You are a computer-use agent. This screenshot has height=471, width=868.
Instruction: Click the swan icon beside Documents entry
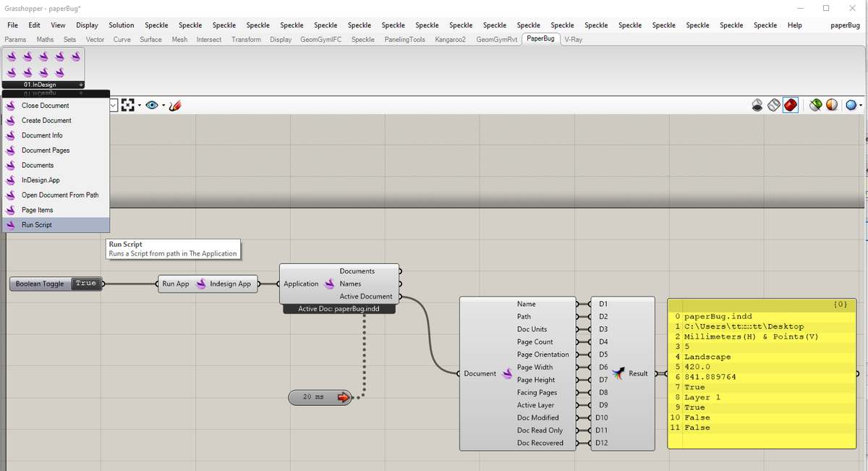point(11,165)
